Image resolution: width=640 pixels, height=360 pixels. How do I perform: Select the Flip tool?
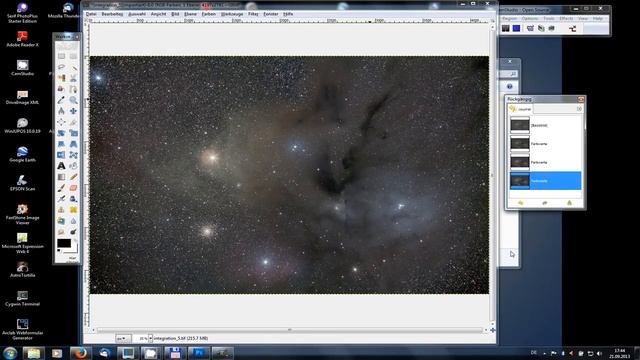tap(61, 155)
